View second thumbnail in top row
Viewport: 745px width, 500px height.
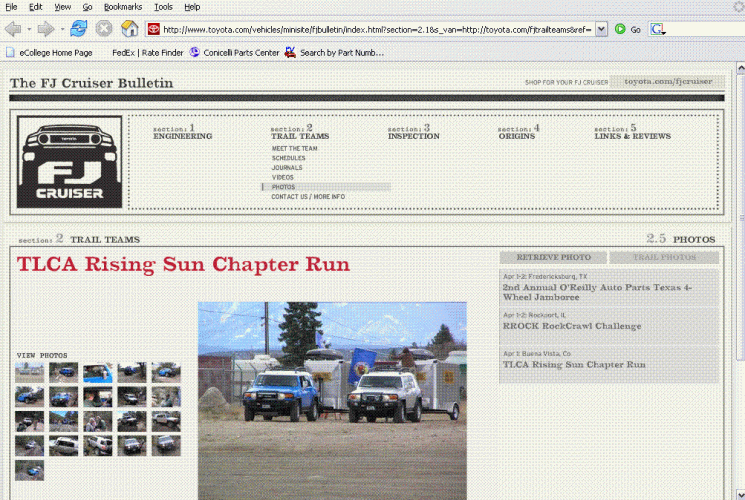pos(64,373)
